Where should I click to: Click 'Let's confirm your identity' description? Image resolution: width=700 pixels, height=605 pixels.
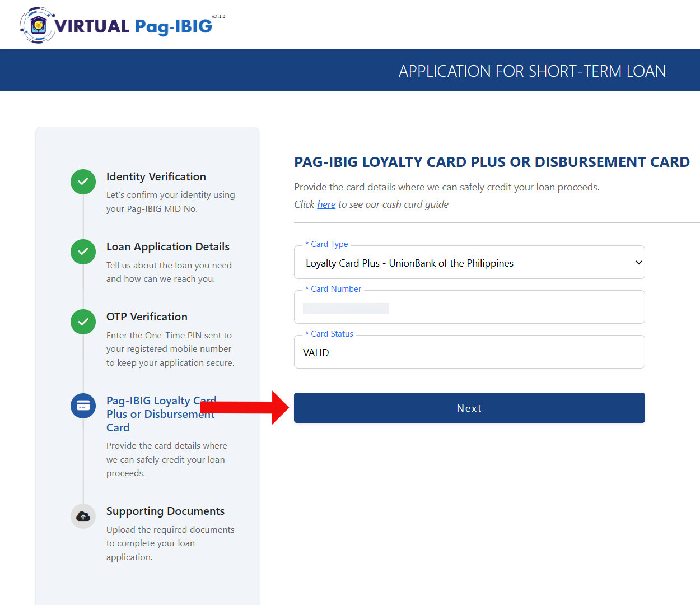coord(171,202)
